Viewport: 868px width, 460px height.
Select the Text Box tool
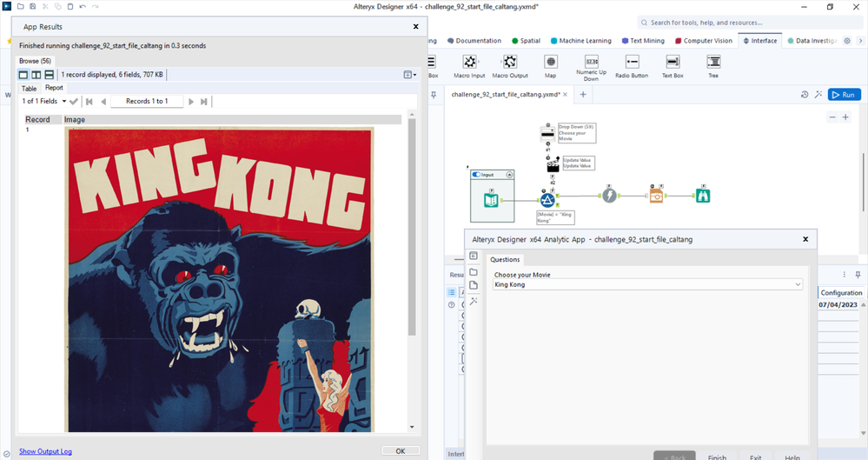tap(673, 66)
